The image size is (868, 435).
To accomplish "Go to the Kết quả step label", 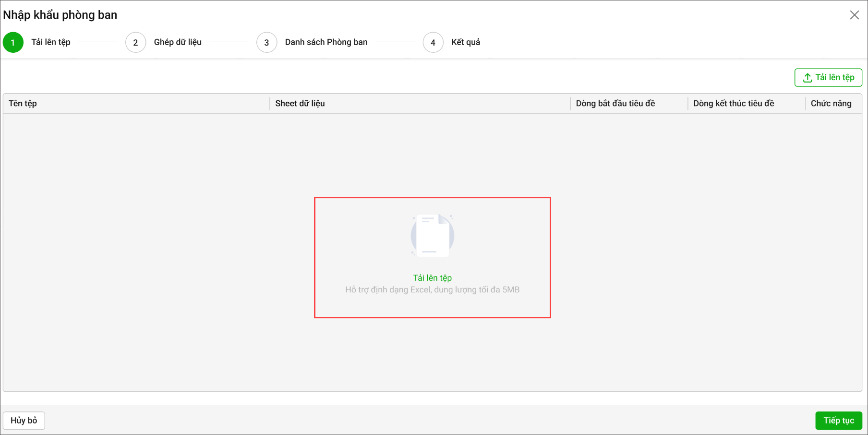I will pos(465,42).
